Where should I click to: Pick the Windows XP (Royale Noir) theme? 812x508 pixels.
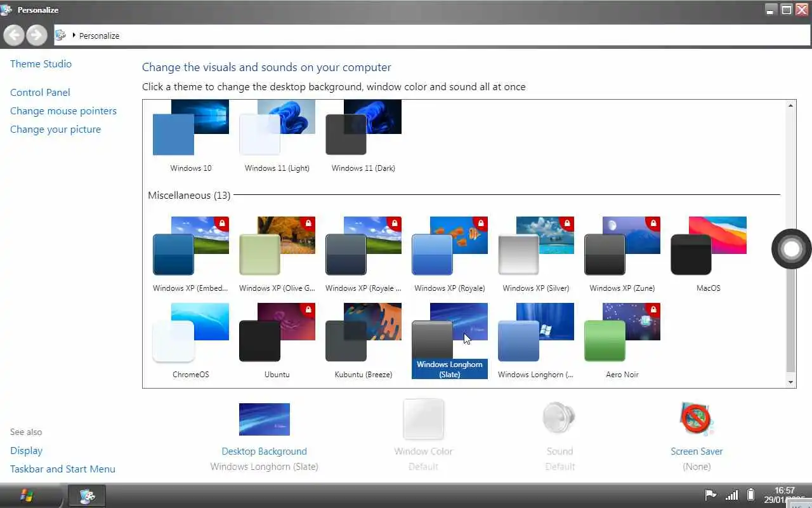(363, 254)
